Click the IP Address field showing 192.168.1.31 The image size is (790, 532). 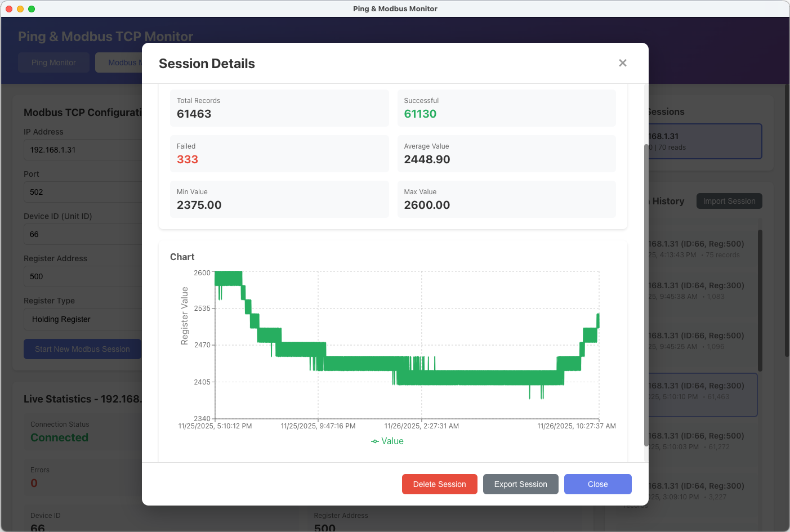(x=82, y=150)
